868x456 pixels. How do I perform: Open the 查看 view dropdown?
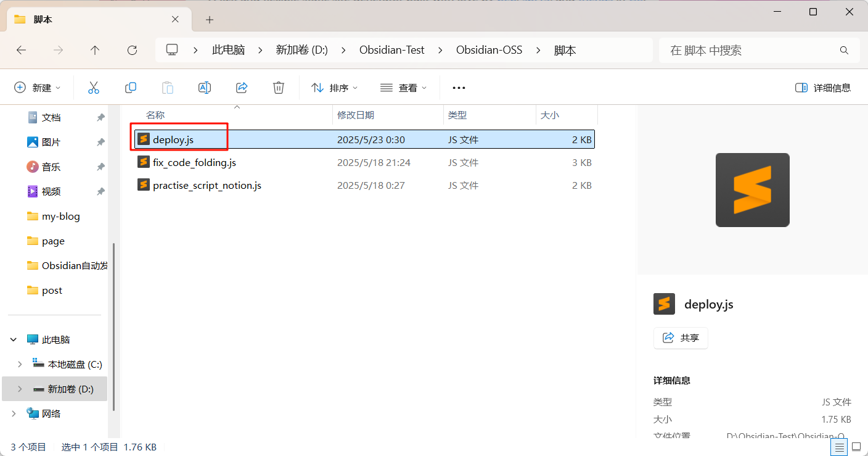pyautogui.click(x=404, y=88)
